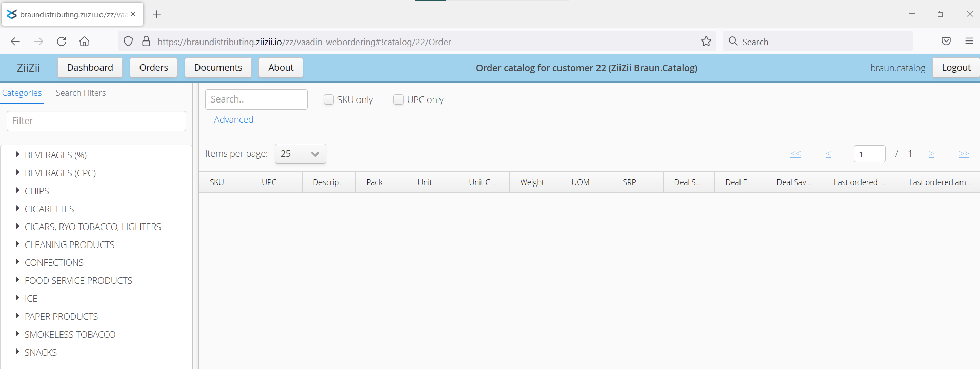Expand the CHIPS category arrow
980x369 pixels.
pyautogui.click(x=17, y=190)
